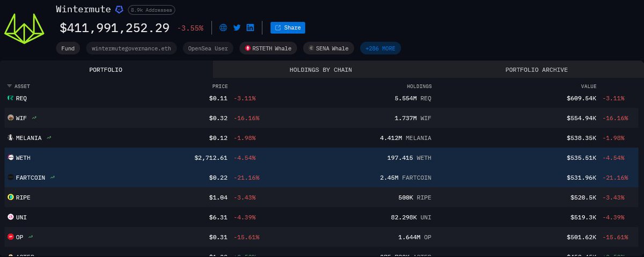
Task: Open the UNI asset name
Action: 21,217
